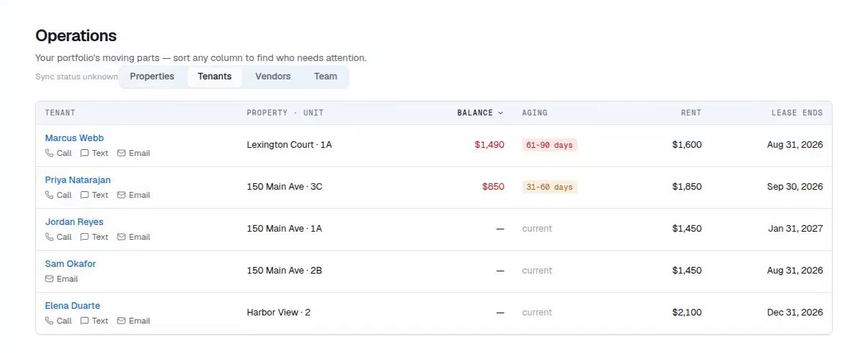868x353 pixels.
Task: Select the 31-60 days aging badge
Action: click(549, 187)
